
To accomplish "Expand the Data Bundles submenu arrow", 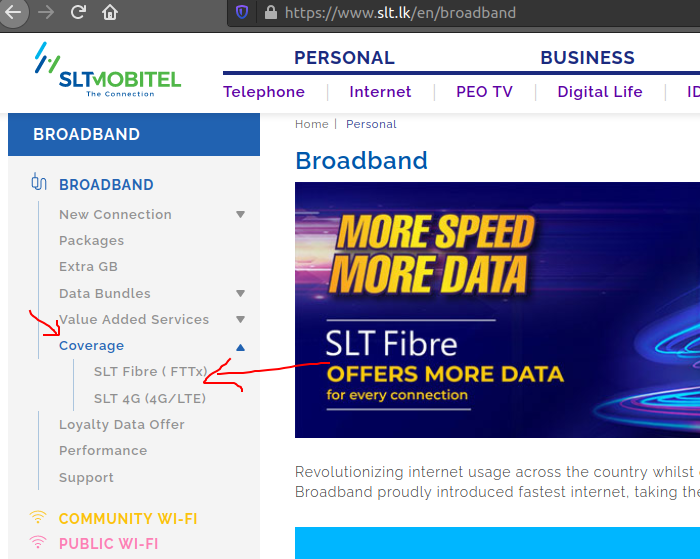I will [x=241, y=293].
